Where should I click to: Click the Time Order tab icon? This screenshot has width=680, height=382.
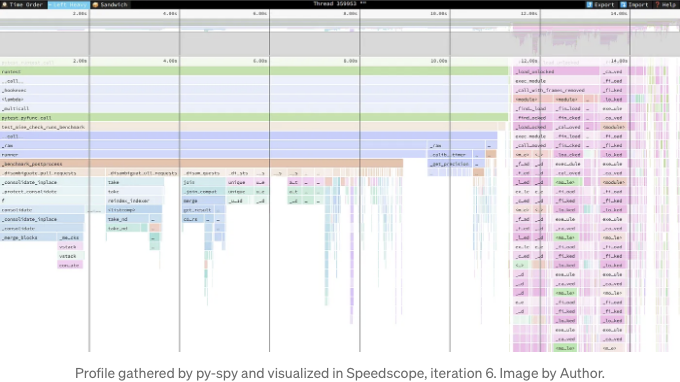4,4
